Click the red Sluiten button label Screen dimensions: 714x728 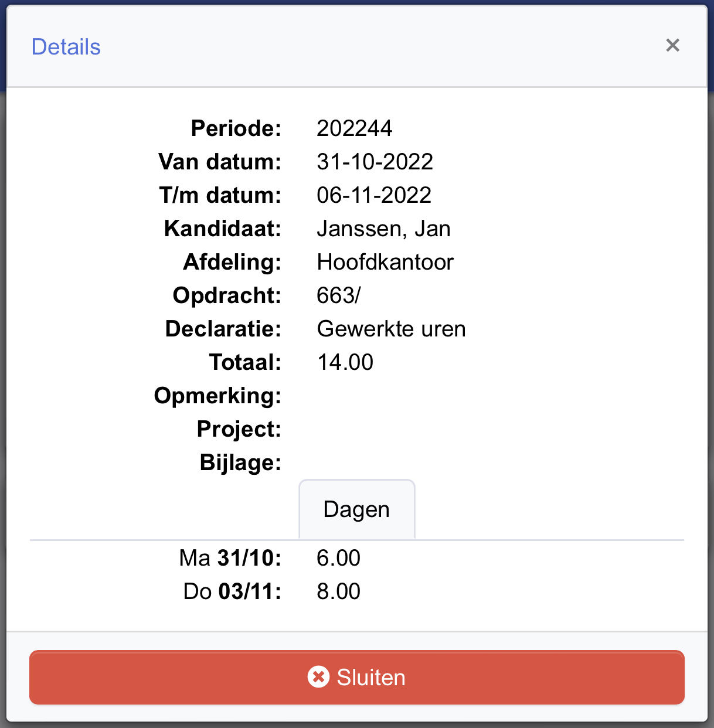pyautogui.click(x=371, y=678)
